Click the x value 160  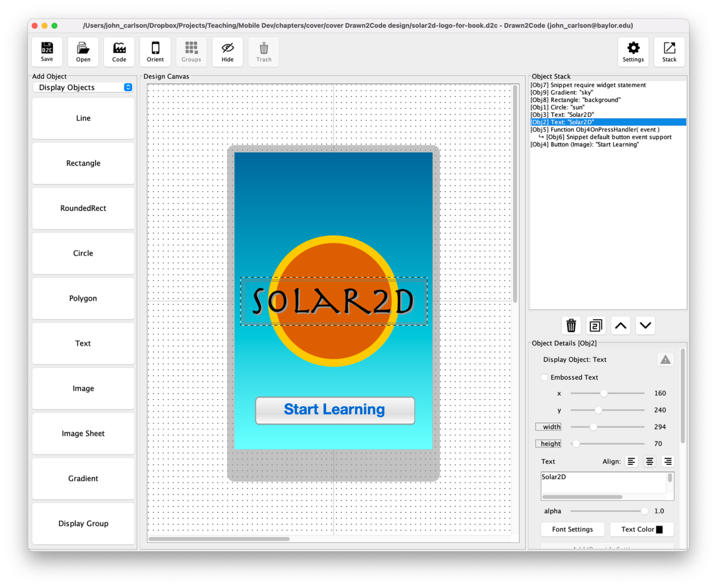click(660, 393)
